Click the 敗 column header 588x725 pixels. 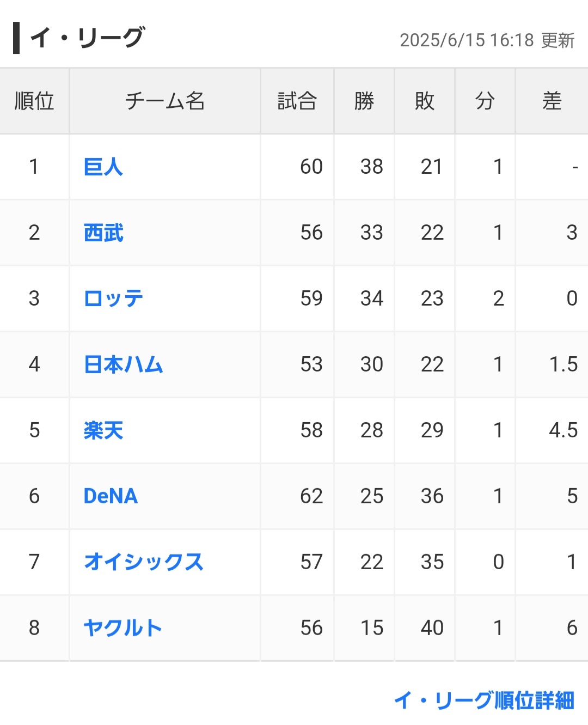[425, 101]
